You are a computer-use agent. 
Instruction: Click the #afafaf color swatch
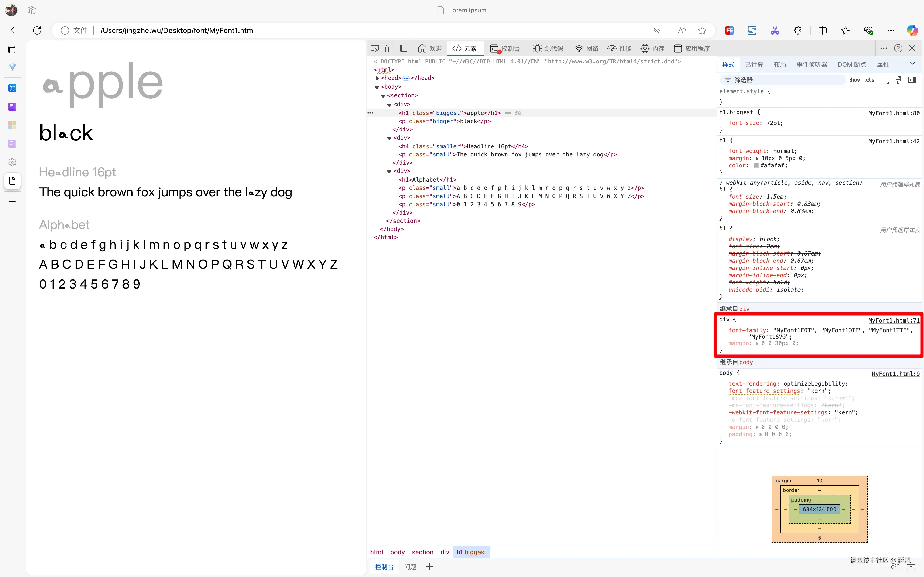coord(756,166)
